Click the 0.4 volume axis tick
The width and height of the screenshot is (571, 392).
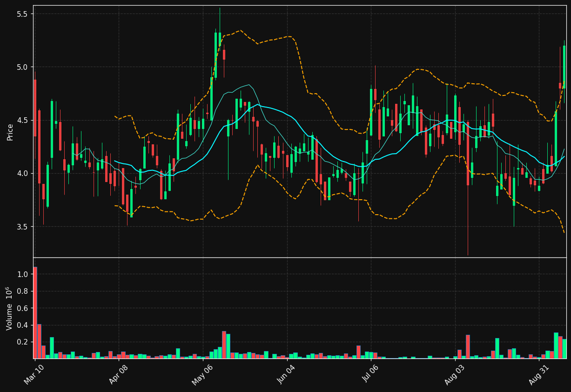23,325
